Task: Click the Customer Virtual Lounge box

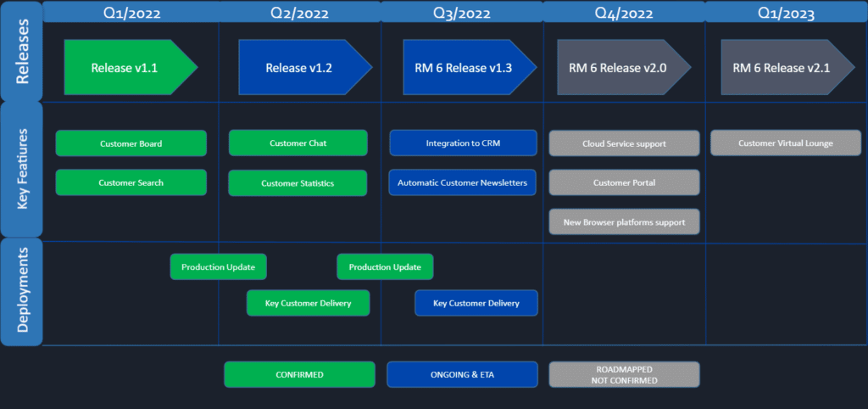Action: coord(786,143)
